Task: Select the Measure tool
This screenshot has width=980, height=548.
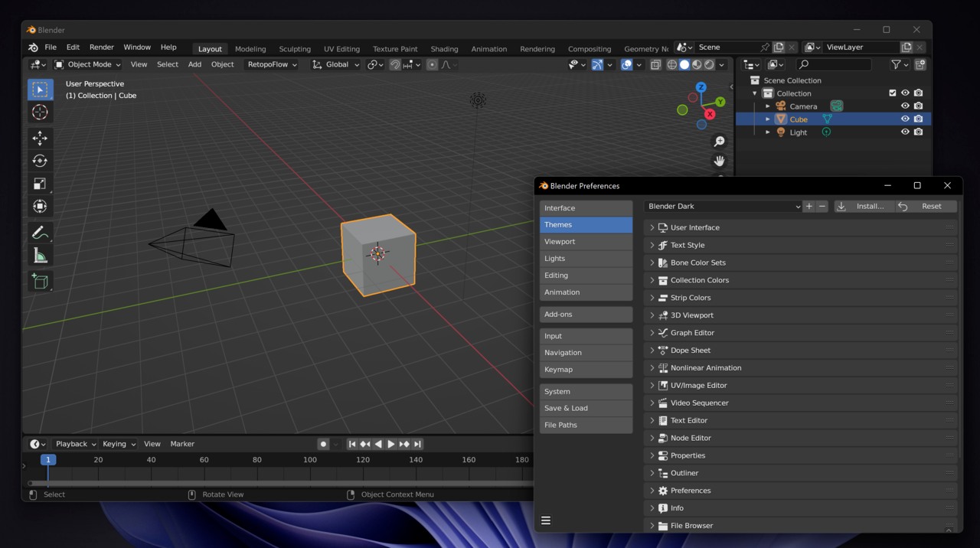Action: tap(40, 255)
